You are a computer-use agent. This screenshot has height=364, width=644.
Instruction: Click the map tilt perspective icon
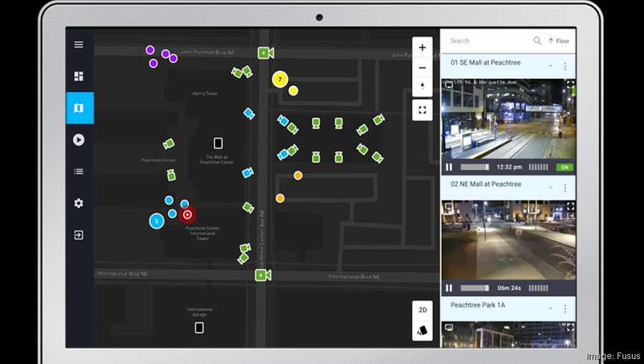tap(422, 330)
